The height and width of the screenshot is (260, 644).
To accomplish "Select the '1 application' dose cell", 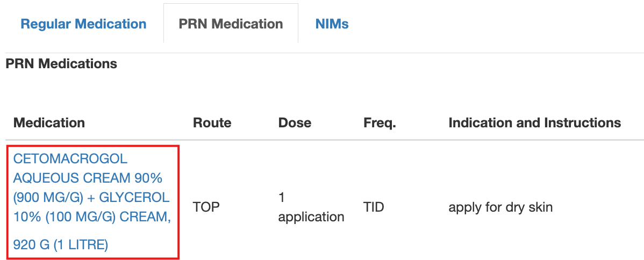I will (x=311, y=207).
